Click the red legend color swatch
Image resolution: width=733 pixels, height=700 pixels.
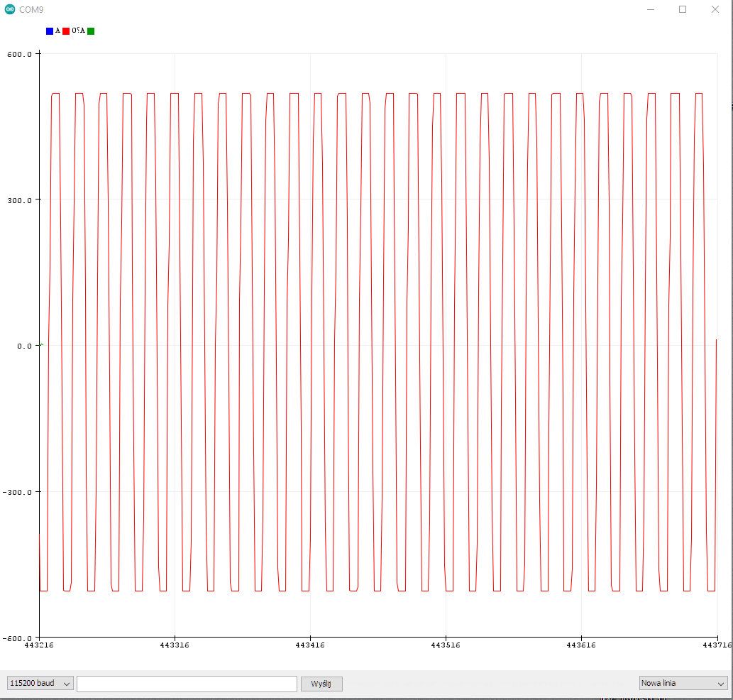tap(66, 31)
